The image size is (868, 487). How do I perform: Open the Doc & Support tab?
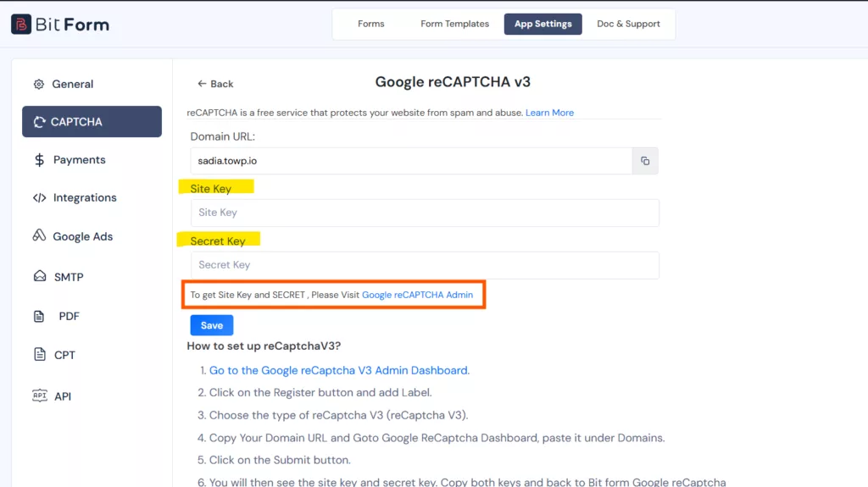(628, 24)
